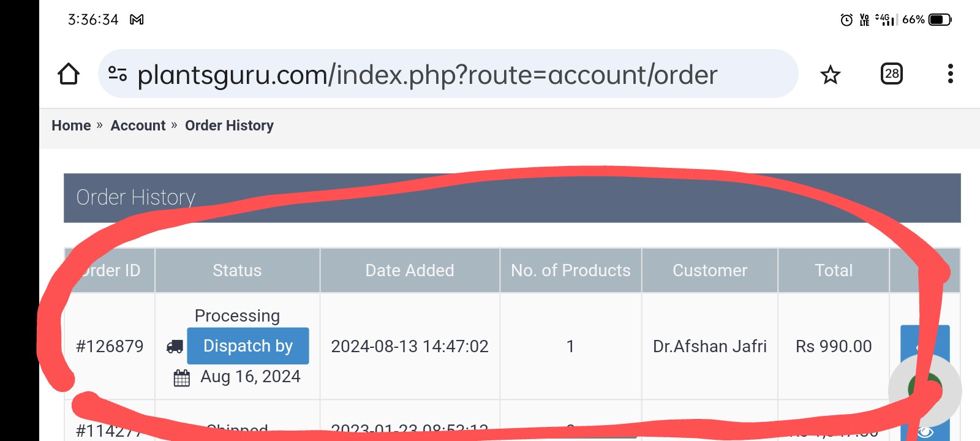Click the eye icon for the second order
This screenshot has width=980, height=441.
pos(925,432)
